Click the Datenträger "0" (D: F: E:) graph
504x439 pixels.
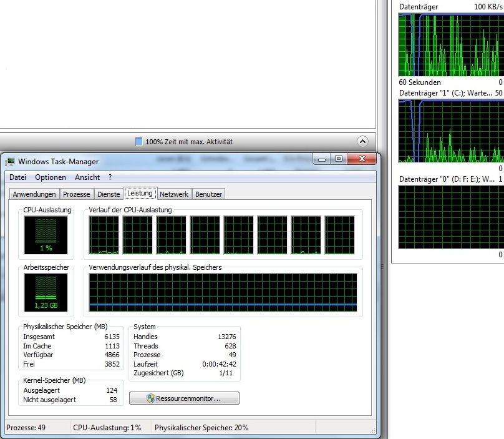451,217
